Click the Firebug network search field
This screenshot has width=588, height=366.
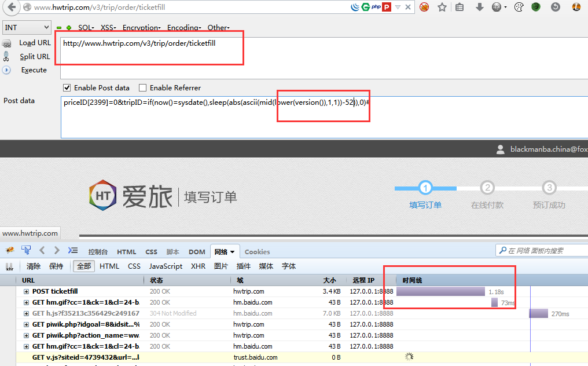542,250
